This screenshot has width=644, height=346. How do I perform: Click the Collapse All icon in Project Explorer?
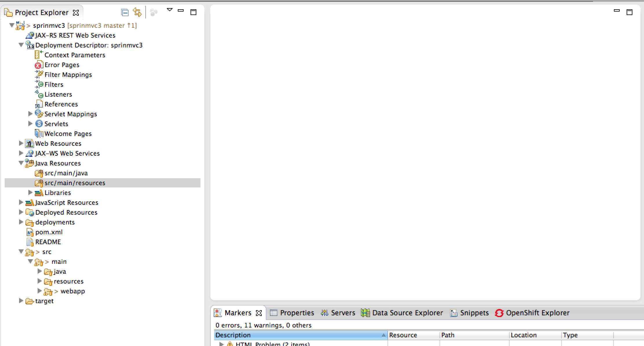click(125, 12)
